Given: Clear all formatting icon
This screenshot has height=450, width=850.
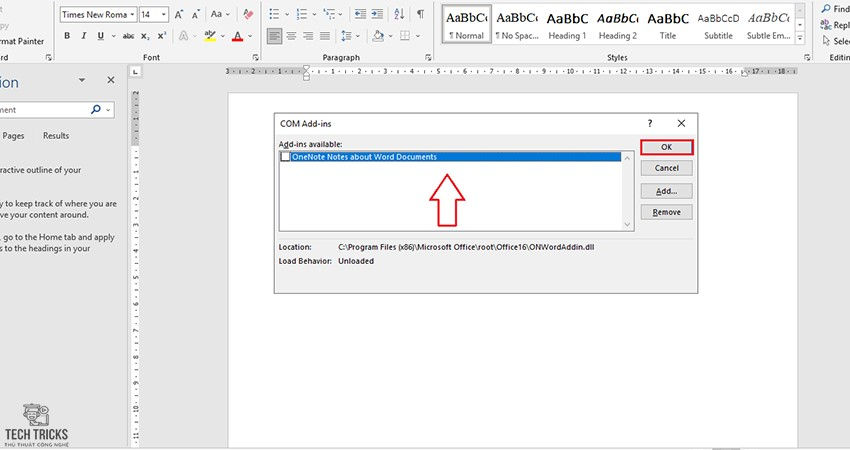Looking at the screenshot, I should pyautogui.click(x=248, y=15).
